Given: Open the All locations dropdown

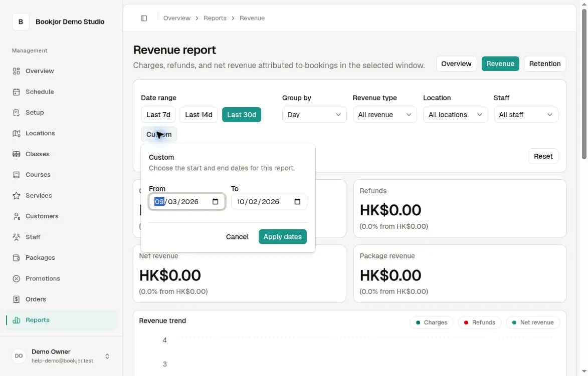Looking at the screenshot, I should (455, 115).
